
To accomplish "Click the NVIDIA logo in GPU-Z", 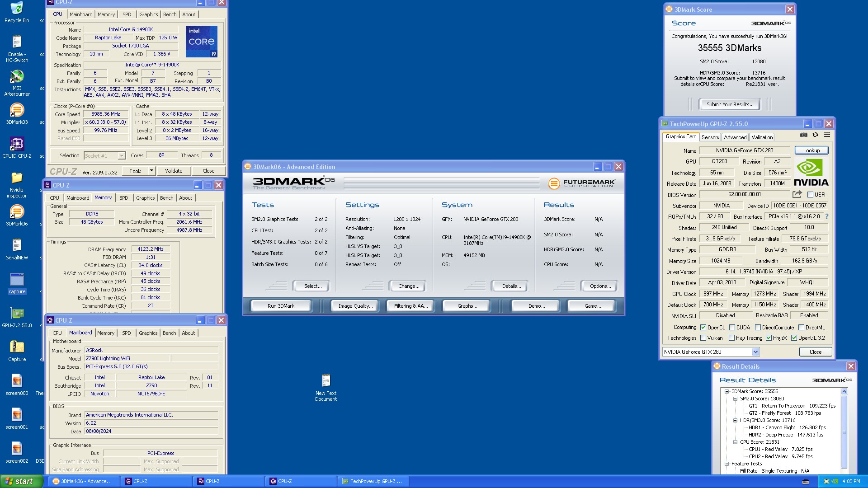I will (811, 172).
